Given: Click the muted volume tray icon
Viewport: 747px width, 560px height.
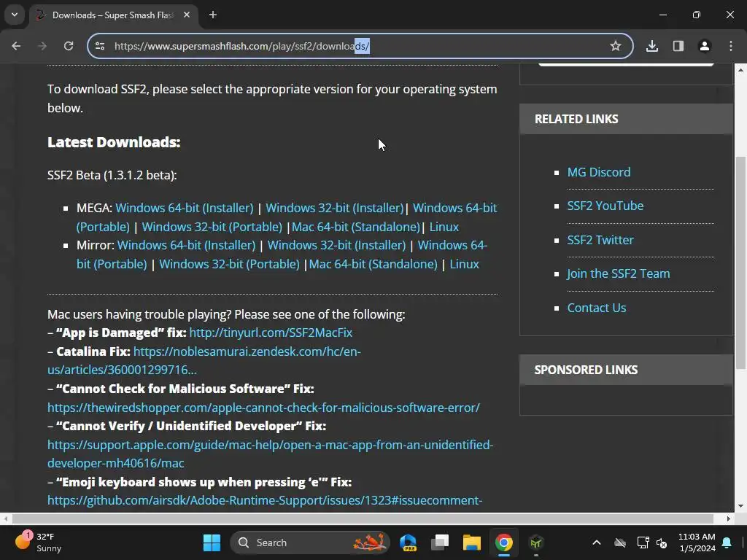Looking at the screenshot, I should 662,542.
